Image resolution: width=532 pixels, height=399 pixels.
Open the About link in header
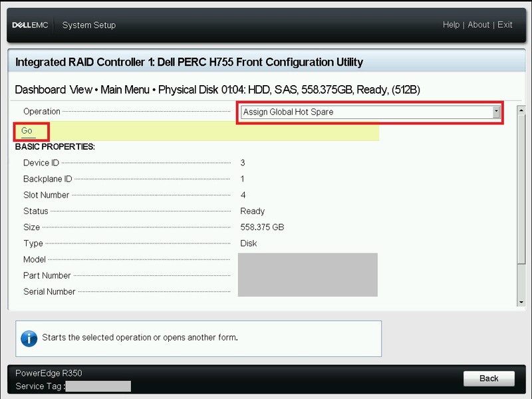478,25
